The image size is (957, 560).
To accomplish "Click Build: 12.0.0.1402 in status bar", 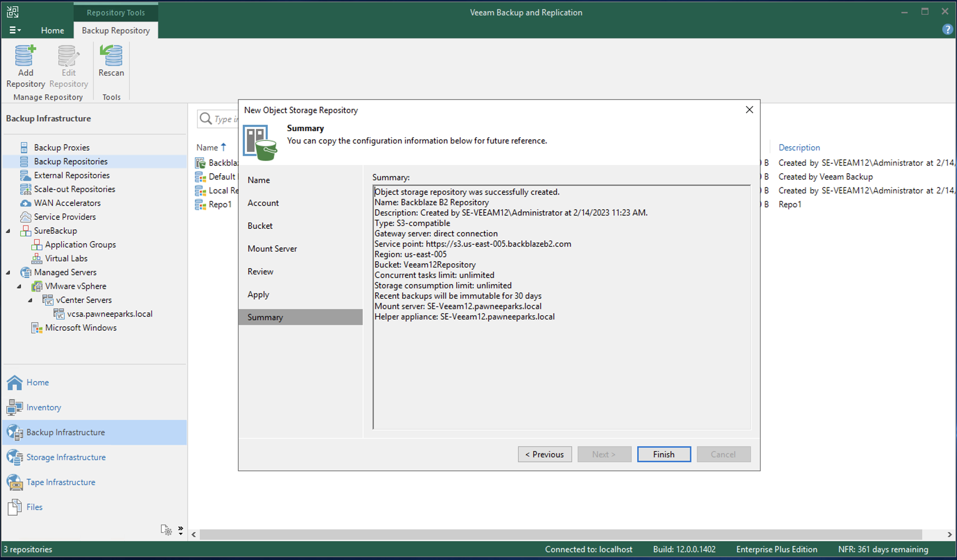I will [x=684, y=549].
